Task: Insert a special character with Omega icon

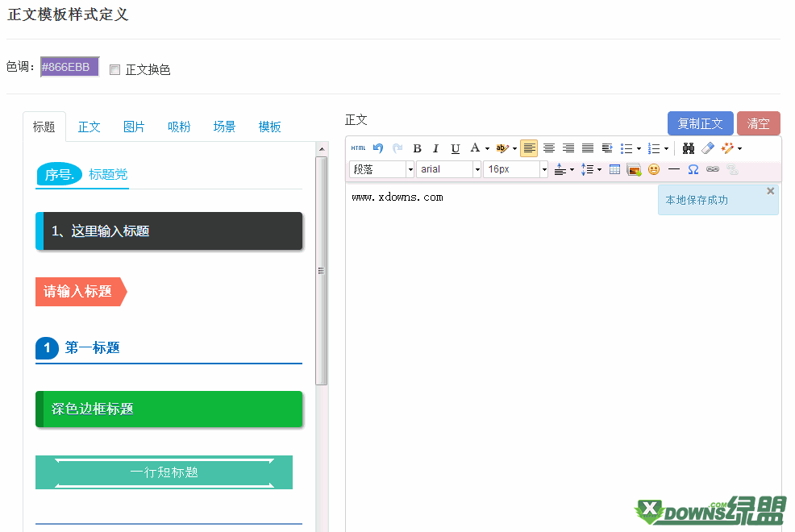Action: (x=693, y=169)
